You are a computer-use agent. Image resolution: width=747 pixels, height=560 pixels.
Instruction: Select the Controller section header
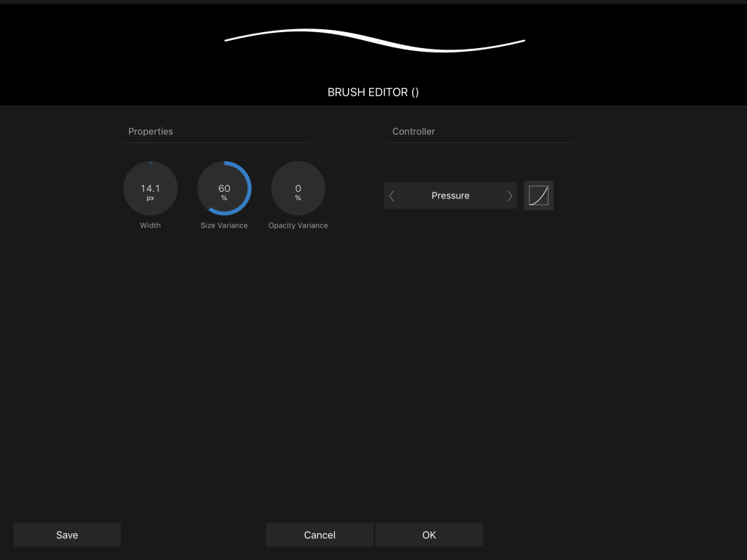pos(413,131)
